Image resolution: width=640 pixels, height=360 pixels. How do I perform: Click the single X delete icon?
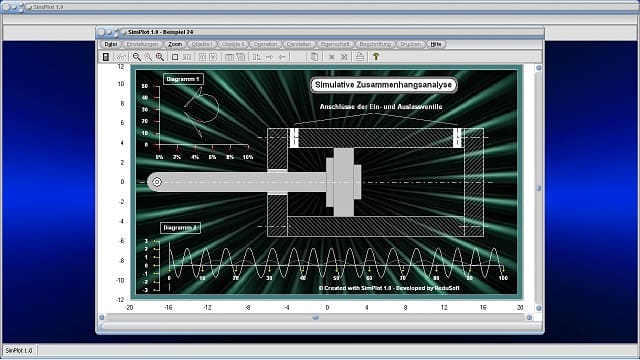click(331, 57)
